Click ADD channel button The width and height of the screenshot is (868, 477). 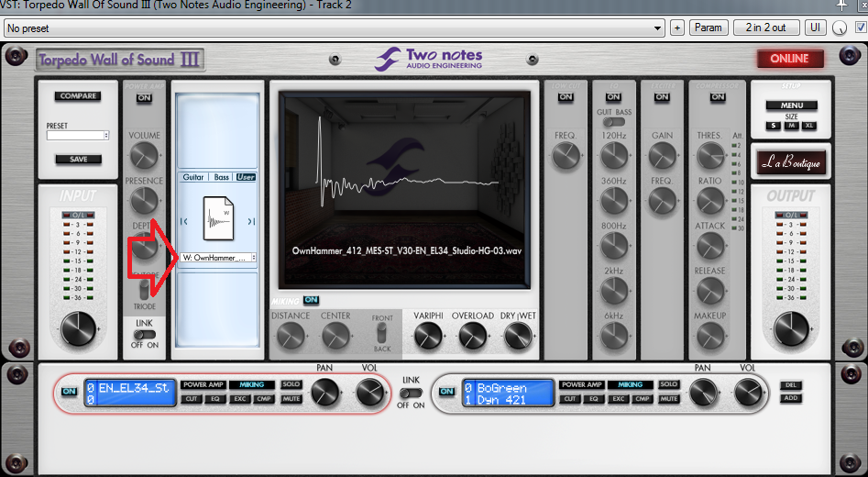pos(790,398)
